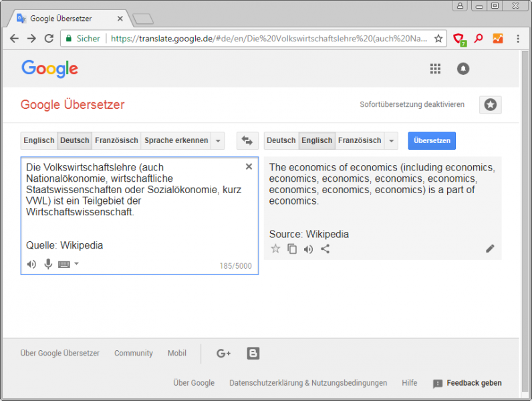The image size is (532, 401).
Task: Select Deutsch as source language
Action: click(75, 140)
